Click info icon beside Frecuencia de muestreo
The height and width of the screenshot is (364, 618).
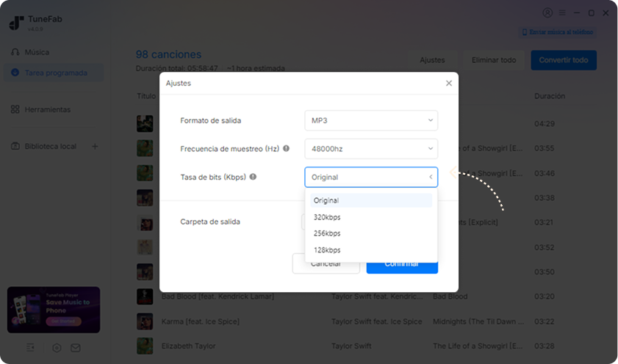pyautogui.click(x=286, y=148)
